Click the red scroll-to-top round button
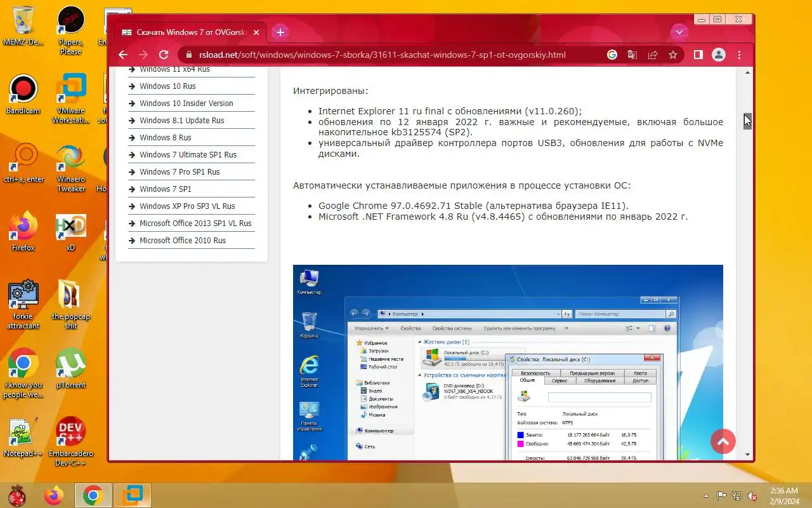812x508 pixels. 723,441
